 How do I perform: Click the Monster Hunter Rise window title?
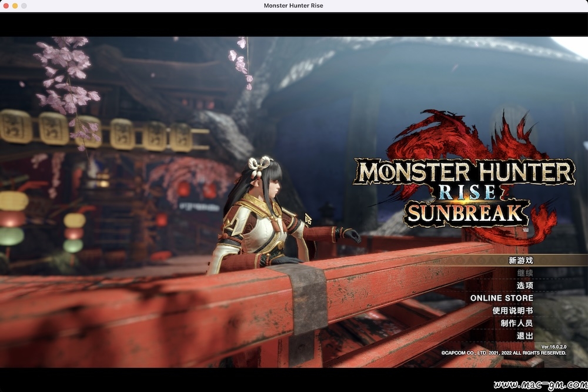[x=293, y=6]
